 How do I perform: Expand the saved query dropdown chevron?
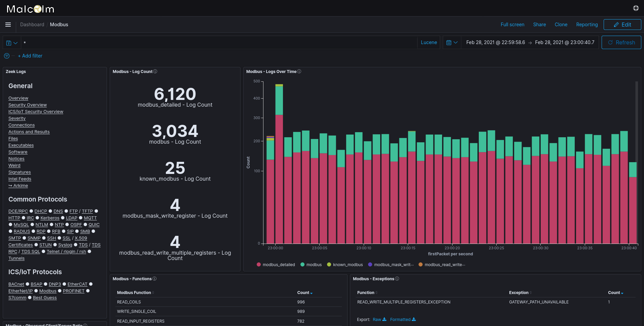[15, 42]
